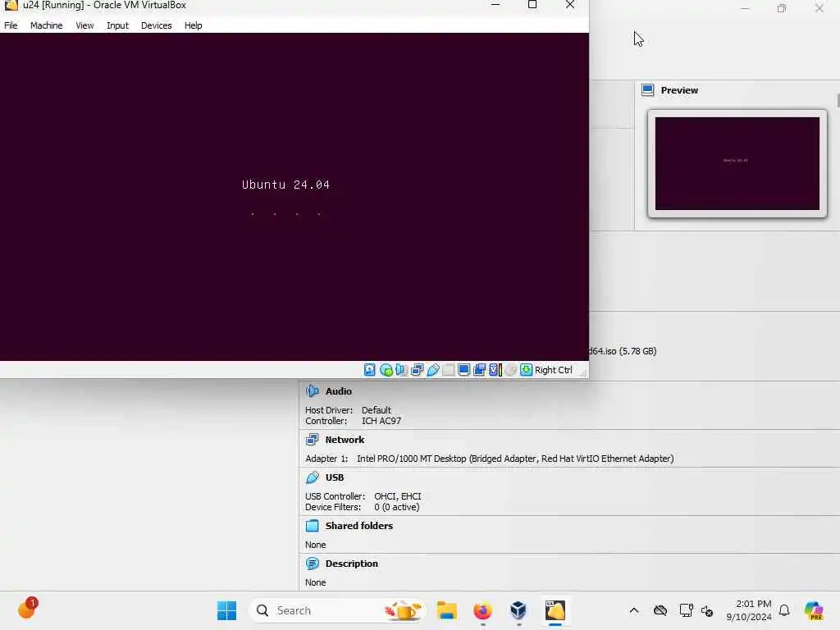Click the USB section icon in Manager
The image size is (840, 630).
[313, 477]
